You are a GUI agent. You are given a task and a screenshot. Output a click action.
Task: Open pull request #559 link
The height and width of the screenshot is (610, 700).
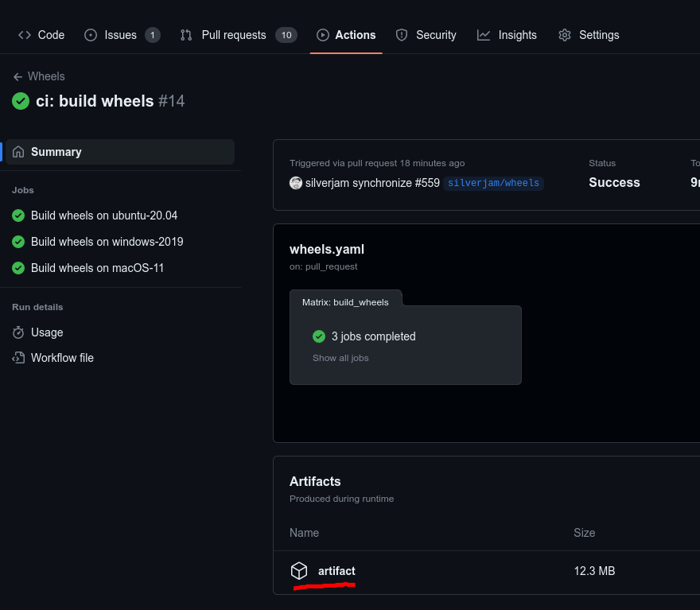tap(427, 183)
